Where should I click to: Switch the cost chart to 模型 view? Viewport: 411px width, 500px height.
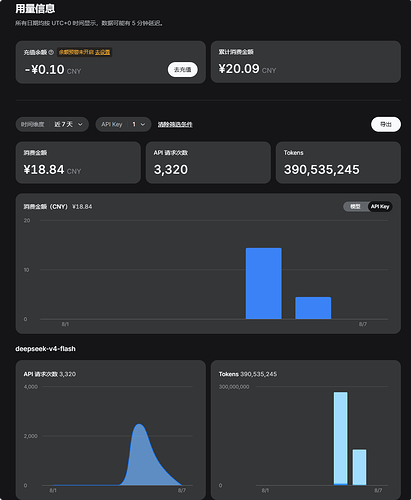click(355, 207)
